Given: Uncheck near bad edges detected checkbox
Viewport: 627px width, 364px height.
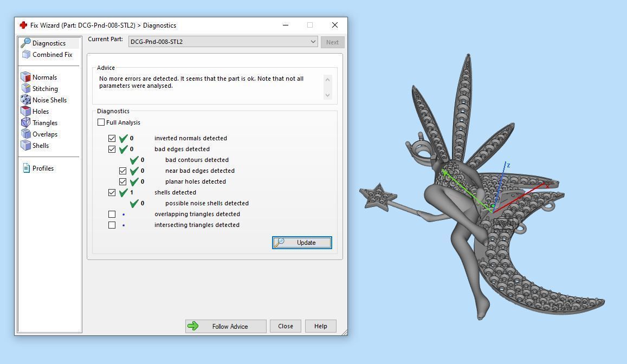Looking at the screenshot, I should pyautogui.click(x=123, y=171).
